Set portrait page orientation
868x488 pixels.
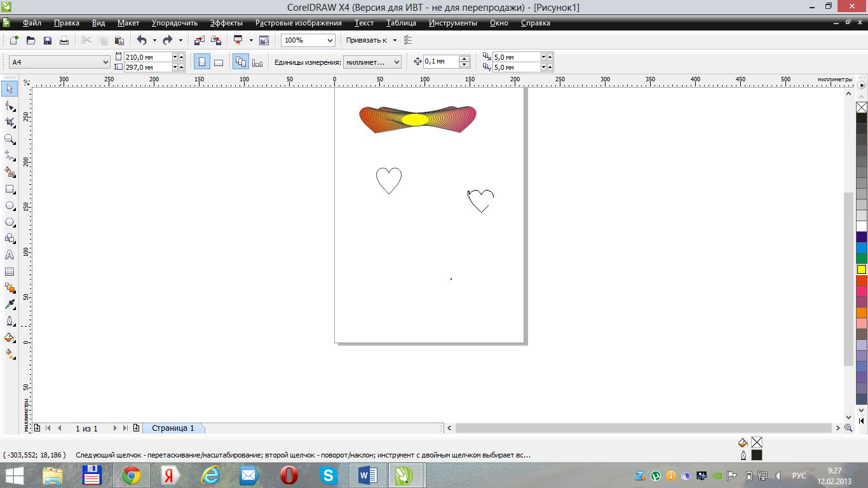click(x=202, y=62)
